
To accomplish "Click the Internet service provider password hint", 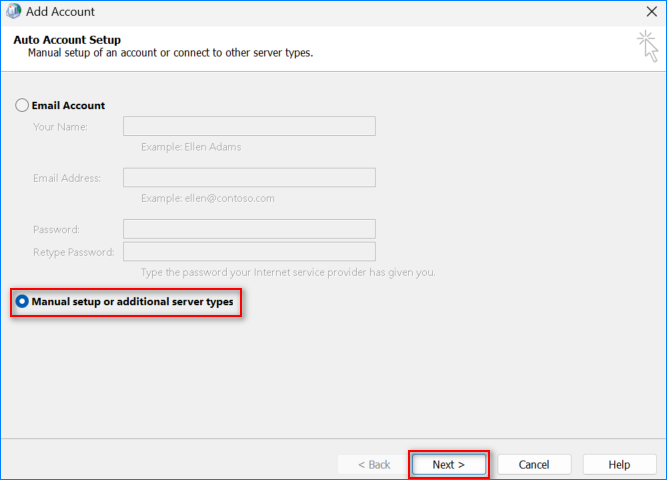I will click(x=288, y=272).
